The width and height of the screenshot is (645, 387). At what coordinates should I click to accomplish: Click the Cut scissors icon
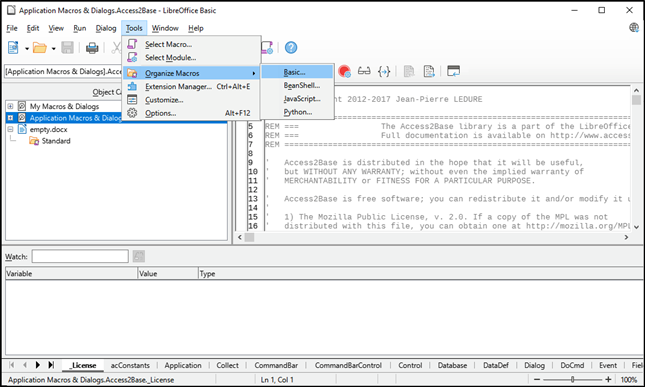pos(116,48)
